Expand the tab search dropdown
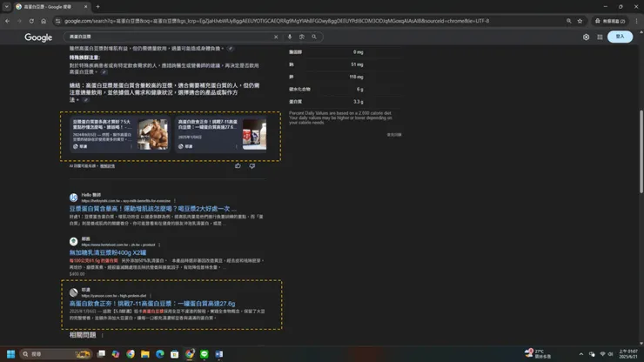644x362 pixels. 7,7
